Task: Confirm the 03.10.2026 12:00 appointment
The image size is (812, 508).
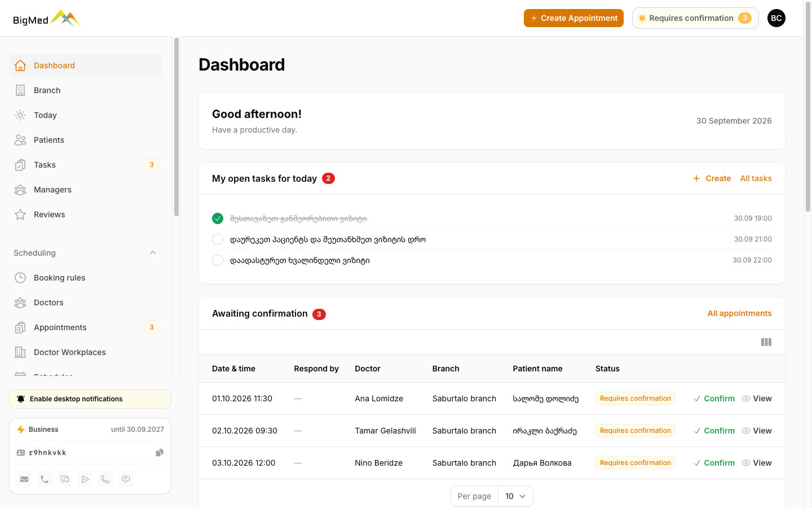Action: (x=714, y=463)
